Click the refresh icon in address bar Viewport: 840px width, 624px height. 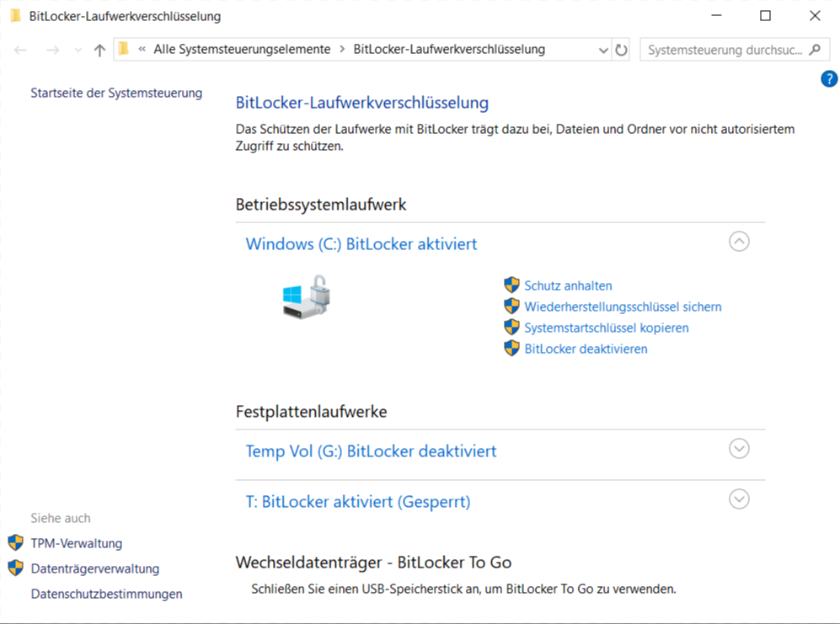[621, 50]
